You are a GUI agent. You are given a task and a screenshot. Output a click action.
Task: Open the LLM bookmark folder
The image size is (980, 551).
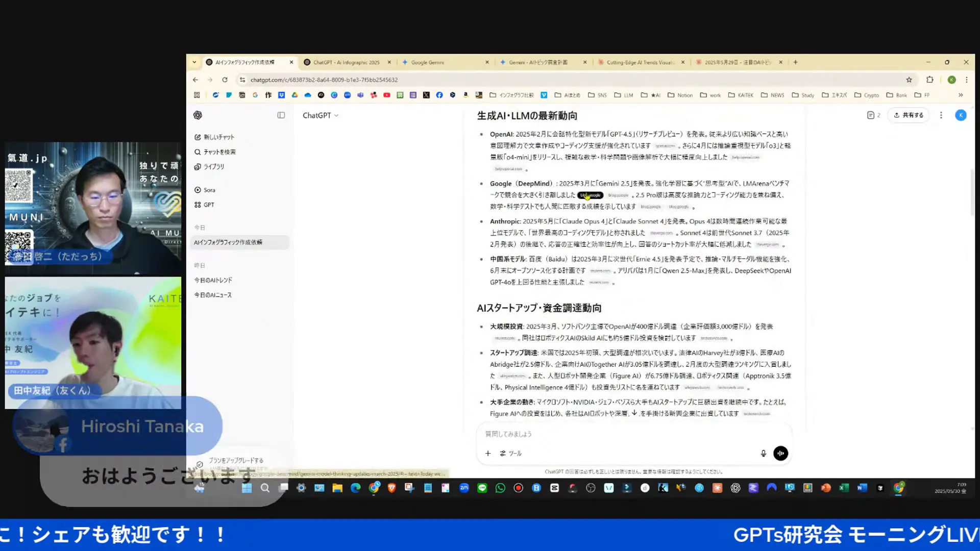tap(624, 95)
